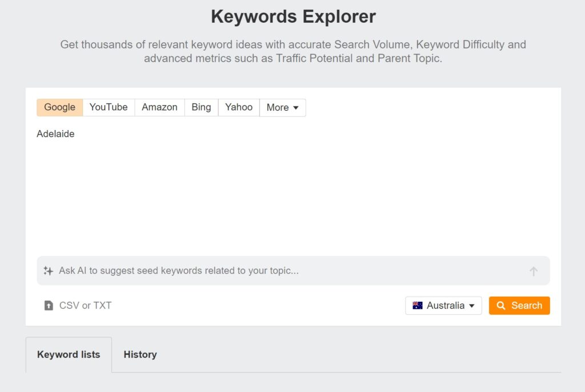Select the Google search engine tab
The width and height of the screenshot is (585, 392).
point(59,107)
